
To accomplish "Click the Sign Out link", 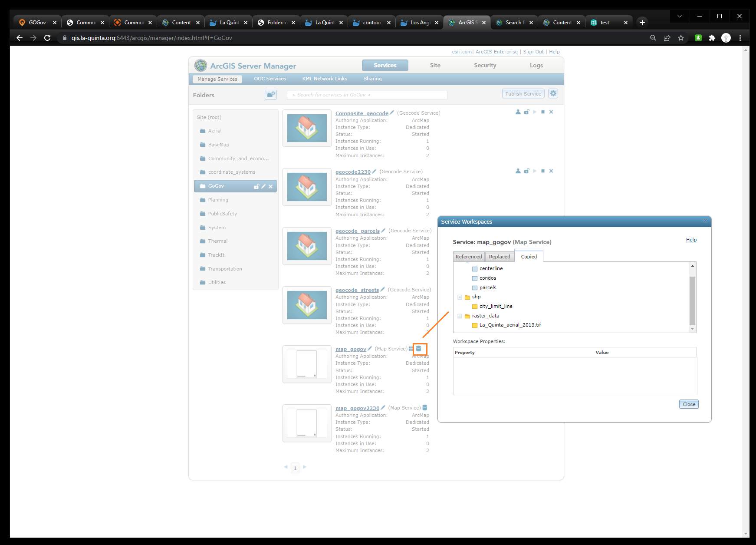I will (x=533, y=52).
